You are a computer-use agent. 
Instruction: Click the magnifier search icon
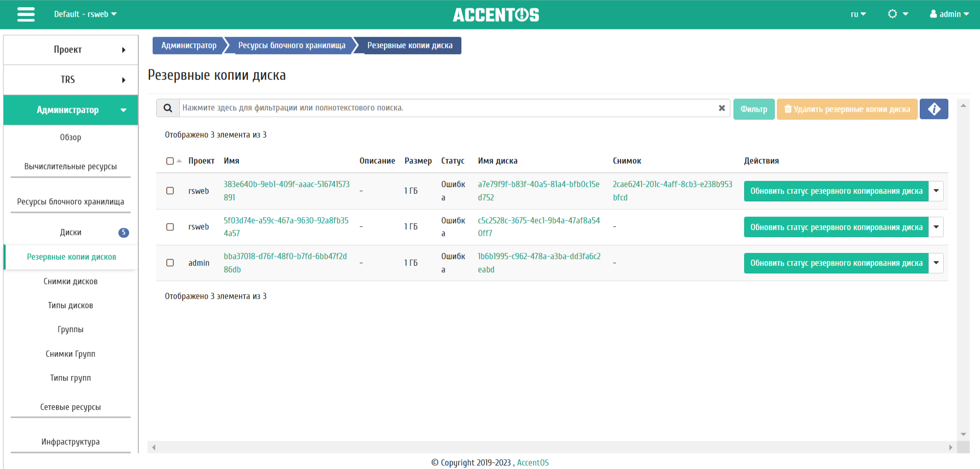pyautogui.click(x=167, y=108)
